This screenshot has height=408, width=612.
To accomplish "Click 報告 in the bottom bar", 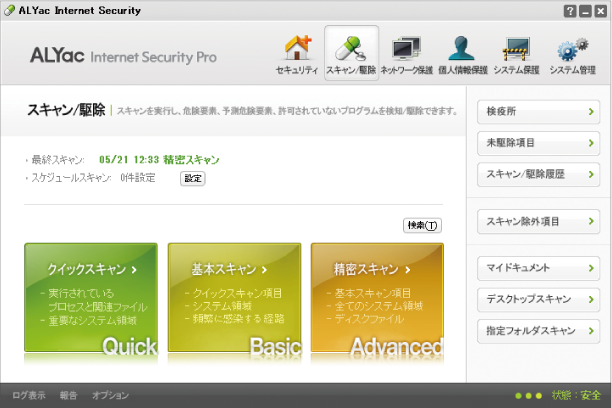I will coord(68,395).
